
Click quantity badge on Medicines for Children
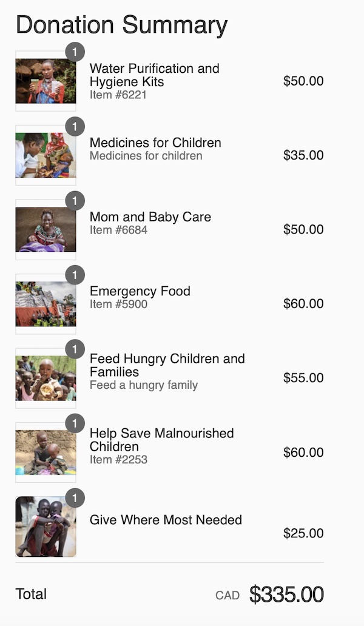coord(75,126)
